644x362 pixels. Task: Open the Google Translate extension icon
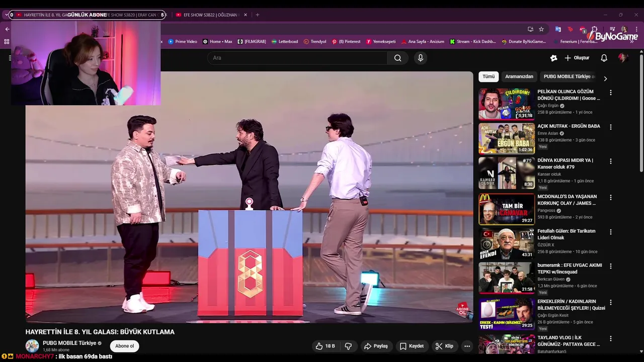(x=558, y=29)
